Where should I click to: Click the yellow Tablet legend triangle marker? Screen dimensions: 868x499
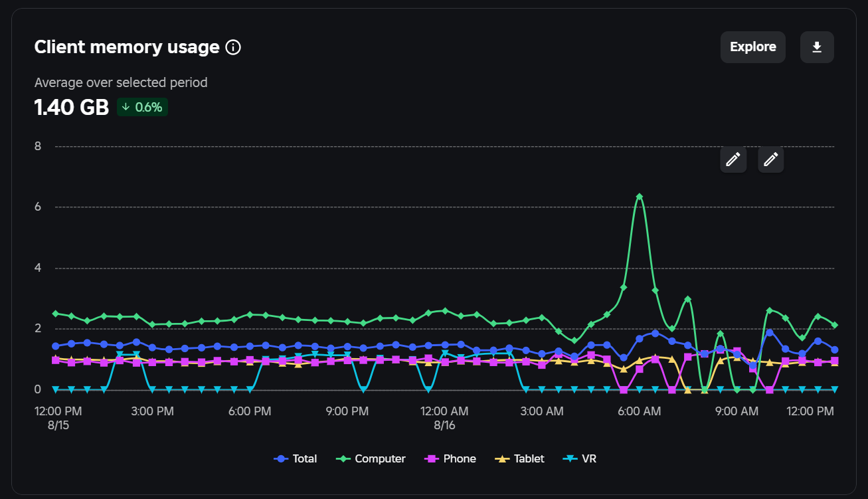[x=502, y=458]
